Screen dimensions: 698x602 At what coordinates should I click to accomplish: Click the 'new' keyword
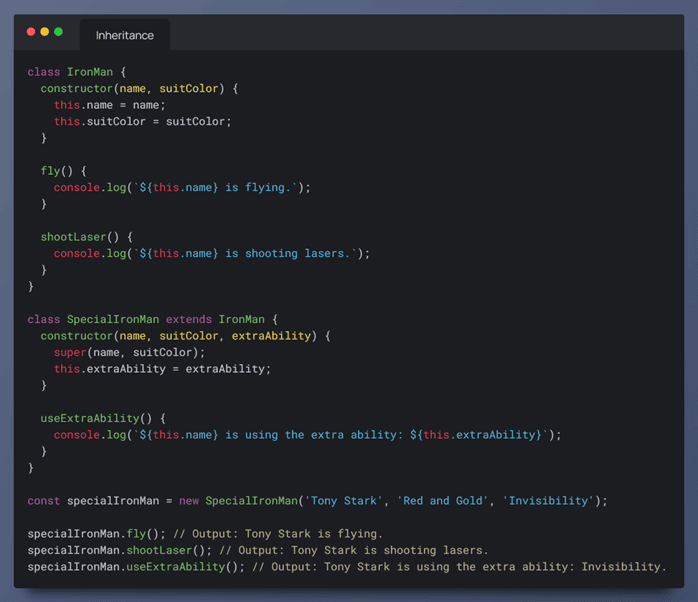point(189,501)
